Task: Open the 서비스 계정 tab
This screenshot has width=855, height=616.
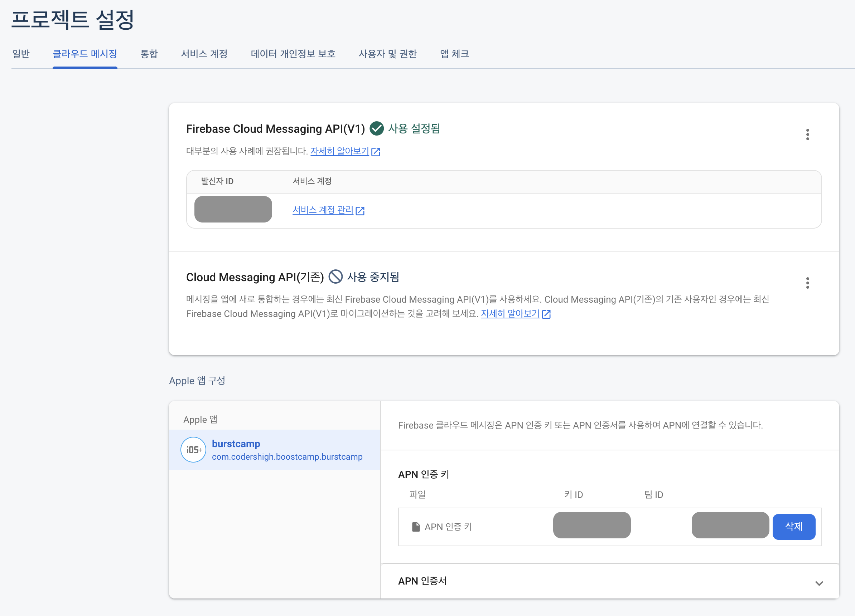Action: 204,54
